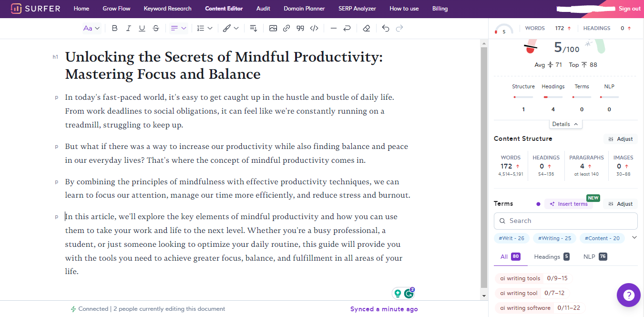Redo the last edit
Screen dimensions: 644x317
click(399, 28)
